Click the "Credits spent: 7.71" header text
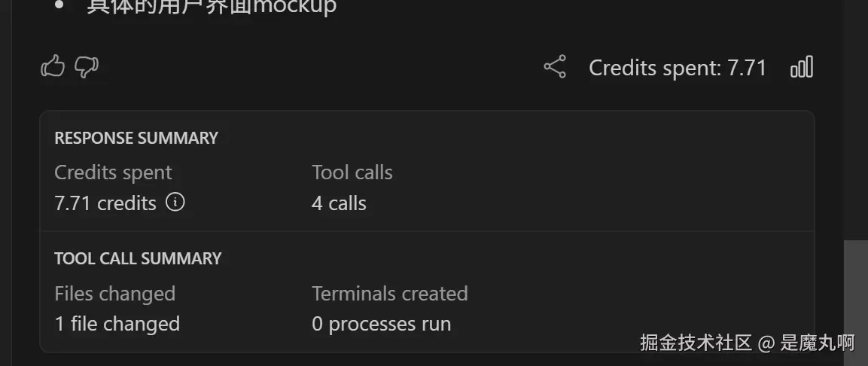 tap(678, 68)
